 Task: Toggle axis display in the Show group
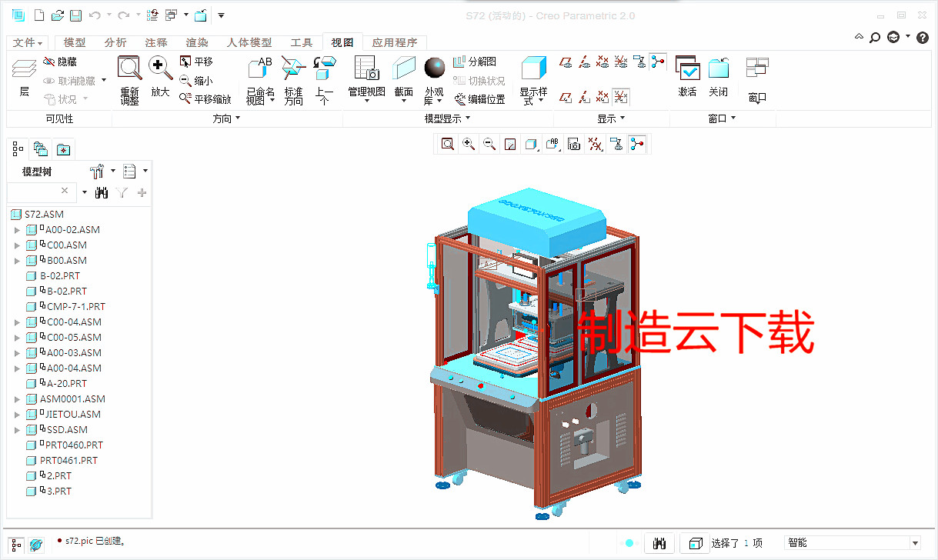coord(583,60)
